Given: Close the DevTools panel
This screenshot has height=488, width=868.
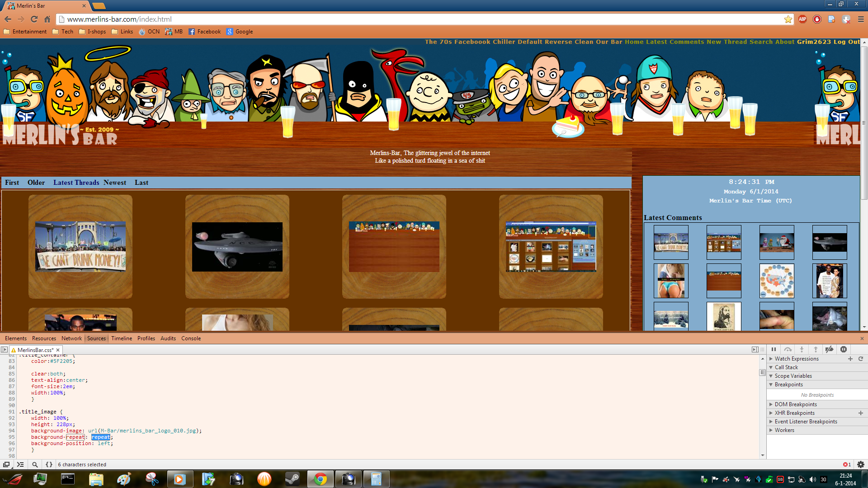Looking at the screenshot, I should click(862, 338).
